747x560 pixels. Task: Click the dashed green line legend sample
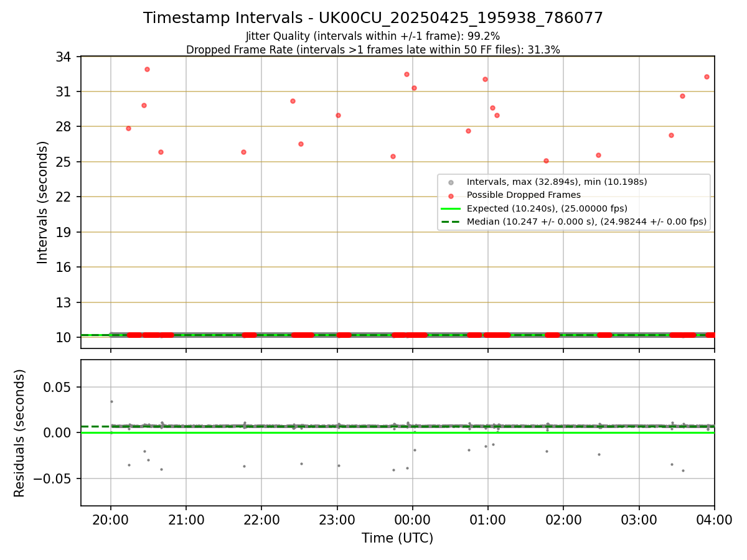click(x=451, y=222)
